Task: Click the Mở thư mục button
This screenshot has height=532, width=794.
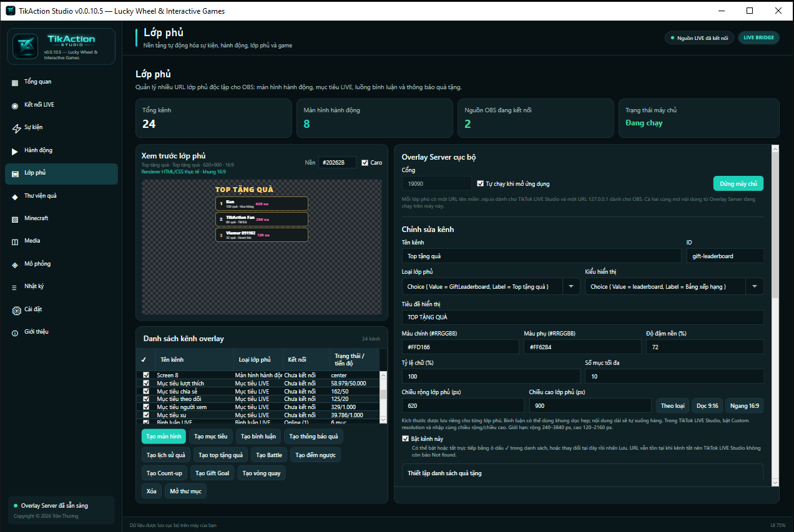Action: [x=185, y=491]
